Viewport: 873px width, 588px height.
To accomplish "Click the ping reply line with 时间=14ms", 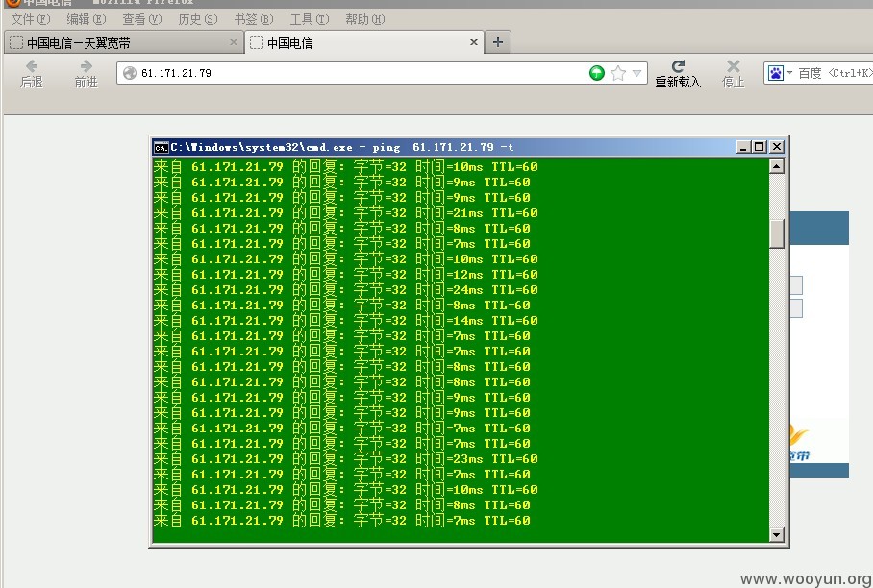I will [346, 321].
